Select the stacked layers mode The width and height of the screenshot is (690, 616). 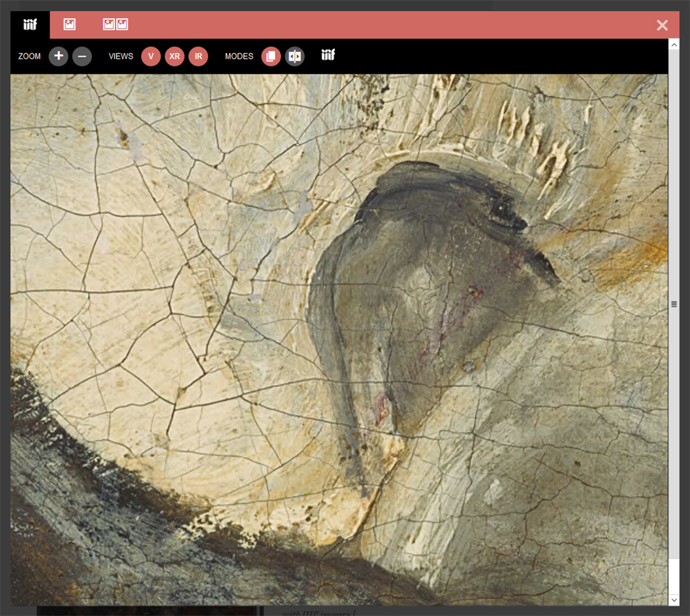[271, 56]
